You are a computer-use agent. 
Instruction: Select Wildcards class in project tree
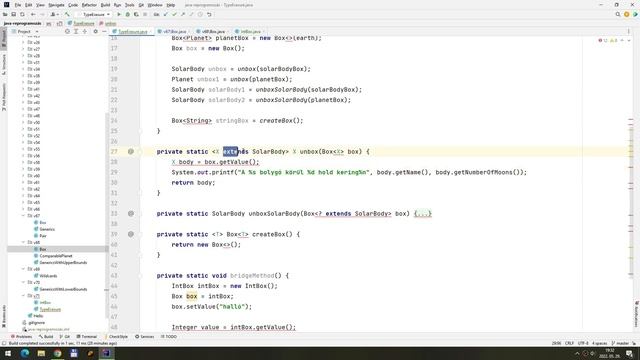pyautogui.click(x=48, y=276)
